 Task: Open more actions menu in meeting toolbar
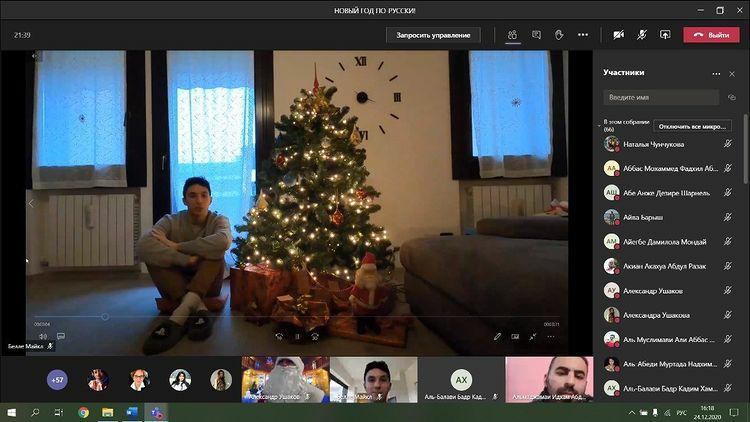tap(583, 35)
